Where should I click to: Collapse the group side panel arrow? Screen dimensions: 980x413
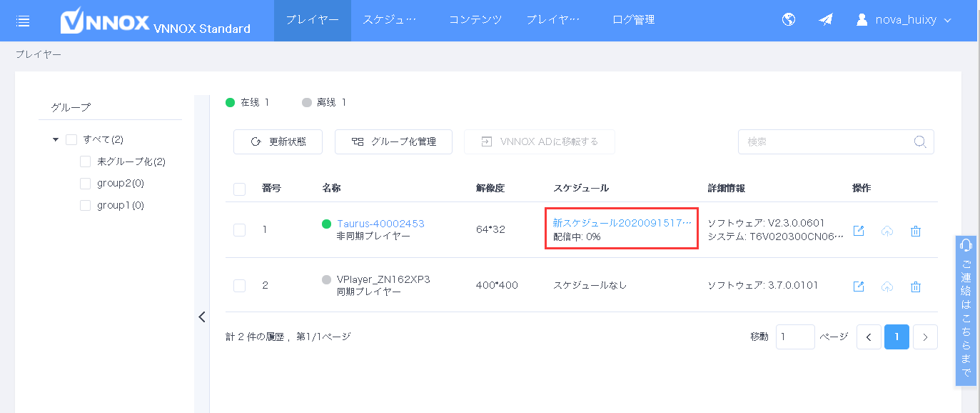(202, 317)
